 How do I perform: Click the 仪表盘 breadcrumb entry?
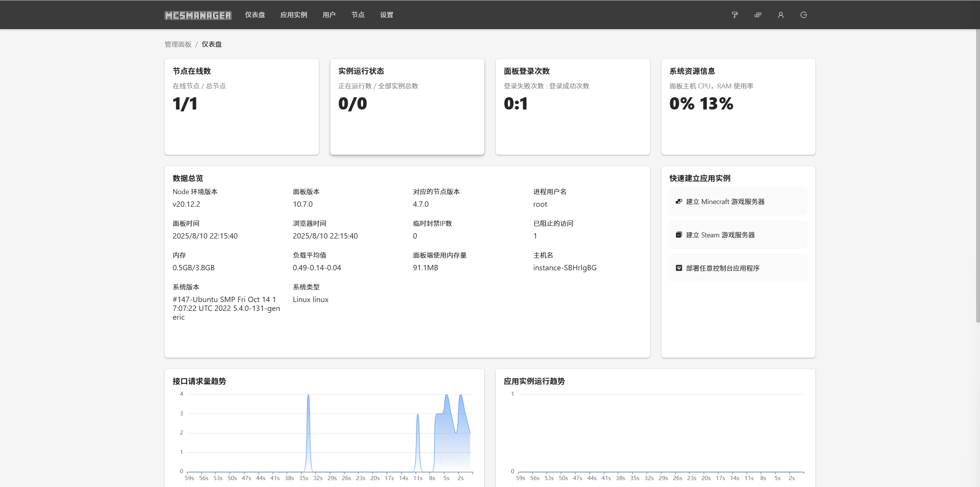pos(212,44)
